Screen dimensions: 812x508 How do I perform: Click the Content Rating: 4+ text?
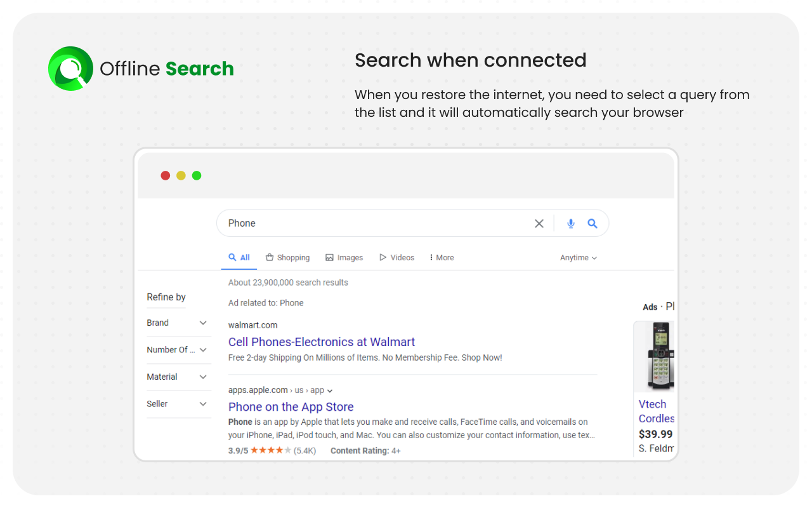(x=365, y=451)
